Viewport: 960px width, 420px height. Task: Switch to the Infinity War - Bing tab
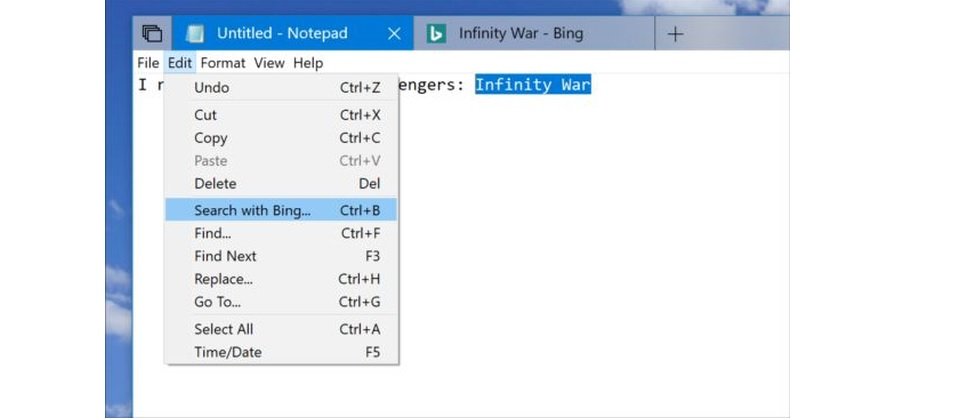point(534,33)
